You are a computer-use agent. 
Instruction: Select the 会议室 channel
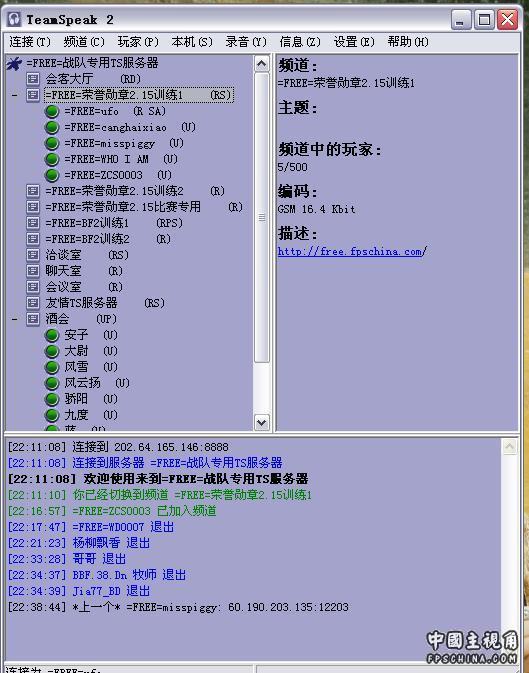63,287
